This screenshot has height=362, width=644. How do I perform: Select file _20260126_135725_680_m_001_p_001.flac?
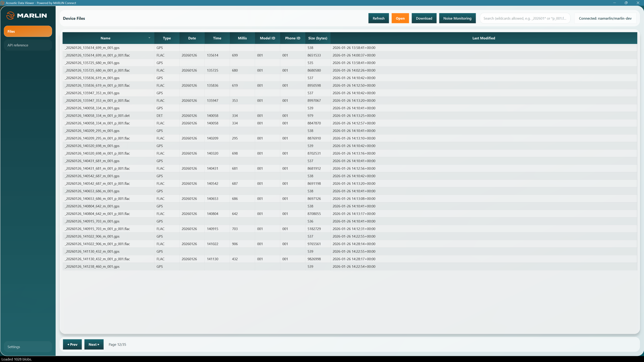(97, 70)
